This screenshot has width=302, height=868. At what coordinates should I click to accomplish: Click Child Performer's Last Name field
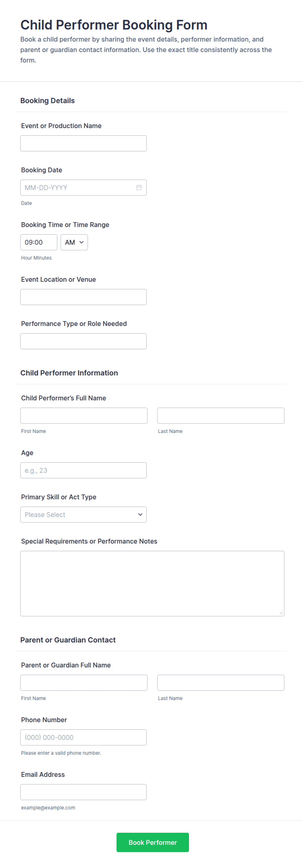[221, 416]
